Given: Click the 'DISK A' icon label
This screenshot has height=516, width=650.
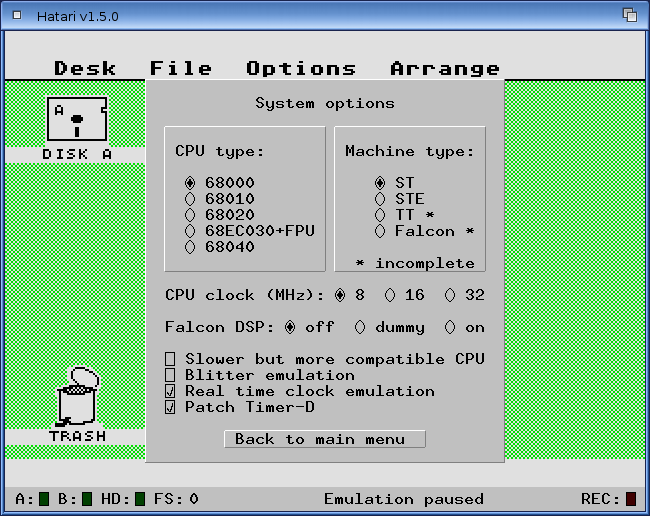Looking at the screenshot, I should click(77, 155).
